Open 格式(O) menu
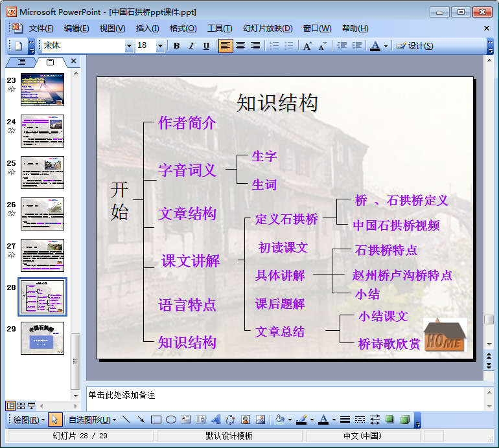Screen dimensions: 499x448 183,28
